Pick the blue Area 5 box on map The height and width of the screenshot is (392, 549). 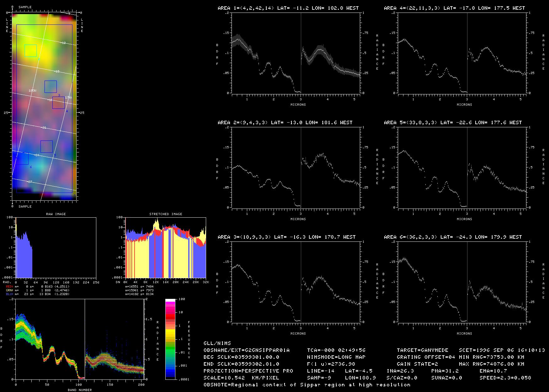pos(46,146)
